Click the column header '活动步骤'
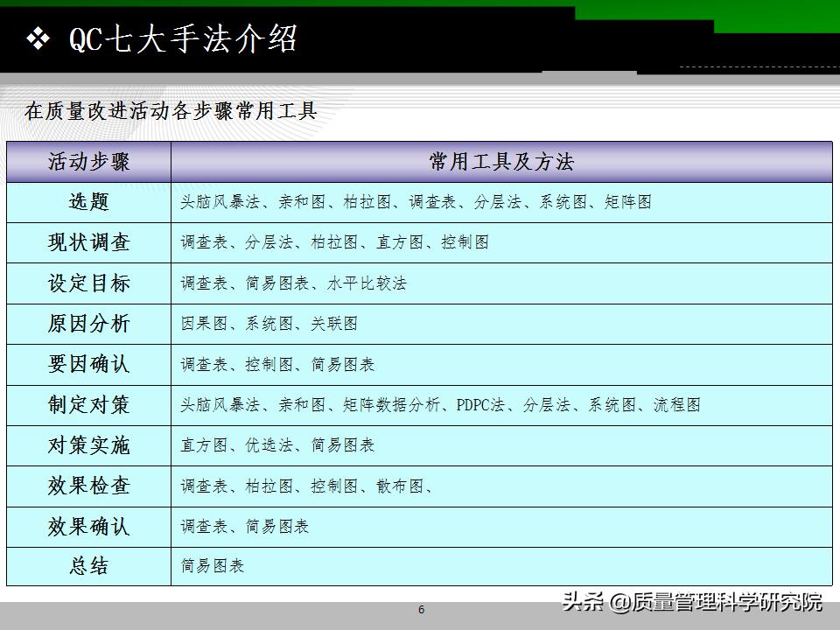Screen dimensions: 840x630 pos(89,162)
